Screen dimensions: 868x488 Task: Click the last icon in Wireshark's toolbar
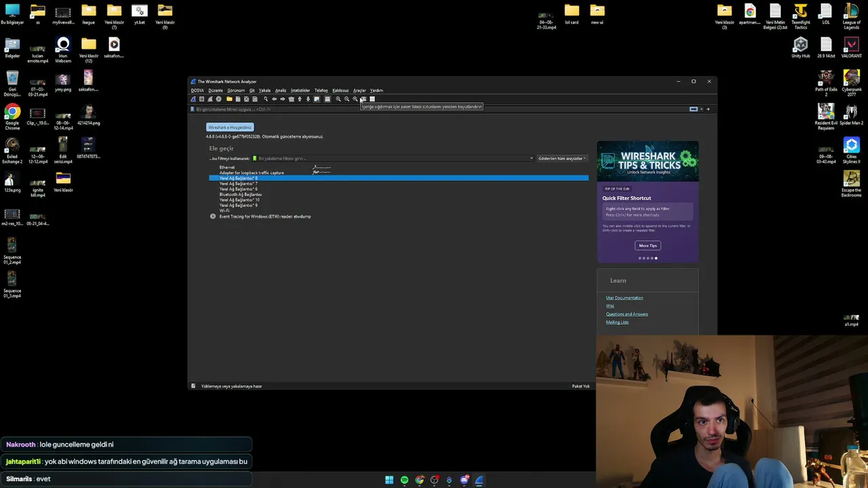pyautogui.click(x=372, y=99)
